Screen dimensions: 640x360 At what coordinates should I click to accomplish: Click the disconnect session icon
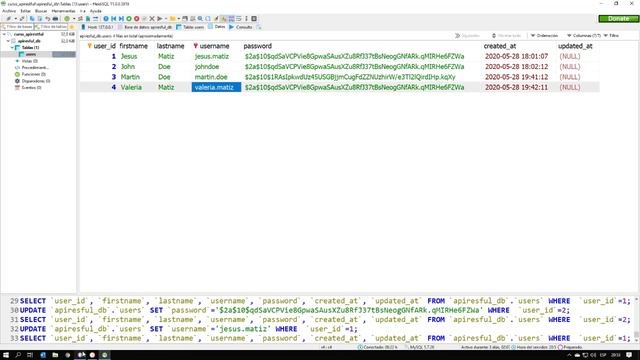point(22,19)
